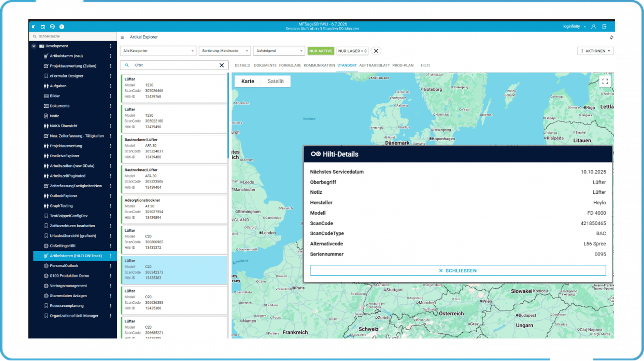The image size is (644, 361).
Task: Click SCHLIESSEN in Hilti-Details dialog
Action: pos(458,270)
